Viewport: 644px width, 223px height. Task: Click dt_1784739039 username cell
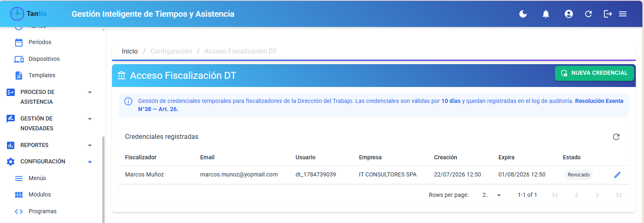[316, 175]
